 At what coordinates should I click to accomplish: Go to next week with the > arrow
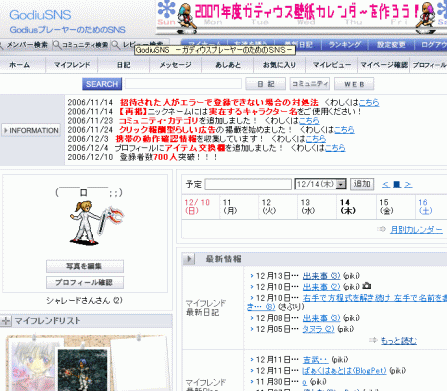tap(408, 184)
